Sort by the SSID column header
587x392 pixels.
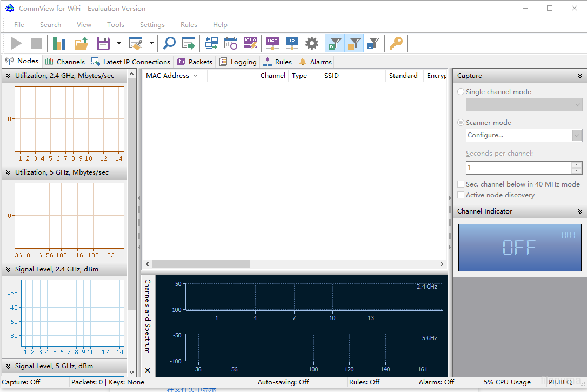331,76
